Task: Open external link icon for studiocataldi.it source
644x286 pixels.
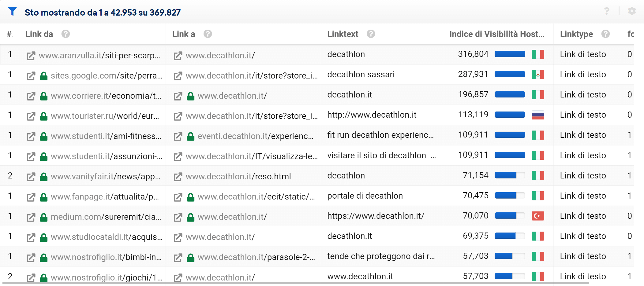Action: [x=31, y=237]
